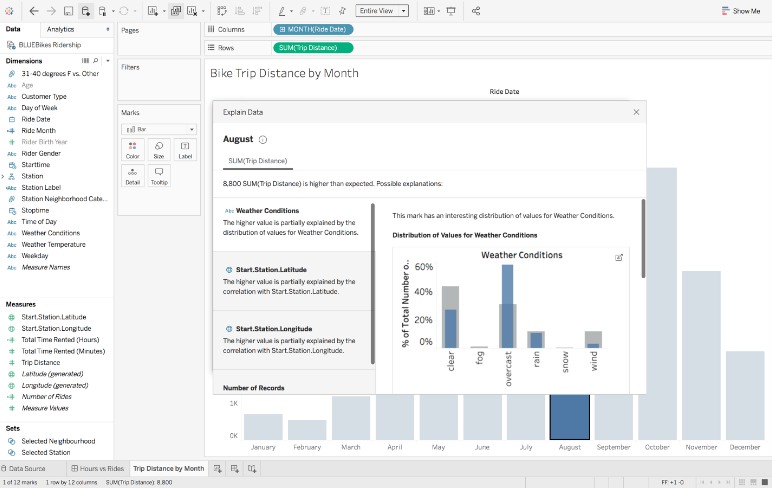Click the Redo forward arrow in toolbar
The width and height of the screenshot is (772, 488).
[51, 11]
